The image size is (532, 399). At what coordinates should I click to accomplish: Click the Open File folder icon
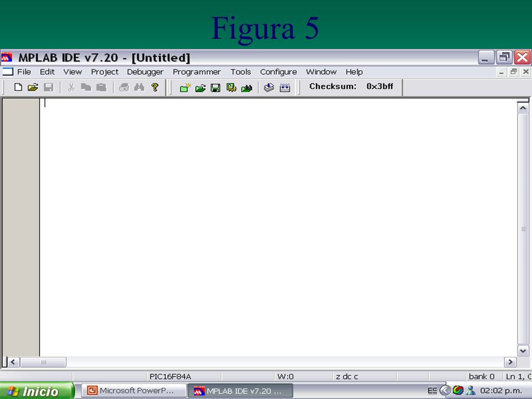pos(33,88)
